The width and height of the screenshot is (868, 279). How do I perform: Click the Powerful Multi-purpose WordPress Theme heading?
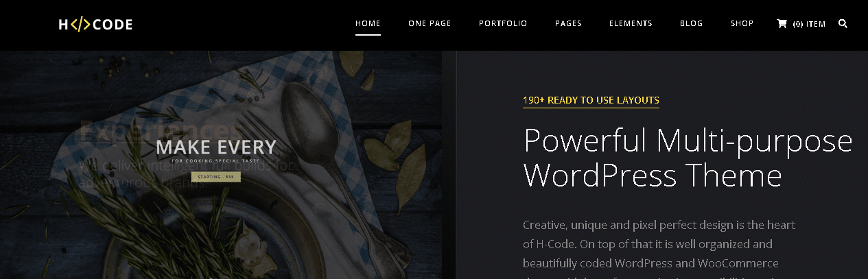(x=688, y=158)
